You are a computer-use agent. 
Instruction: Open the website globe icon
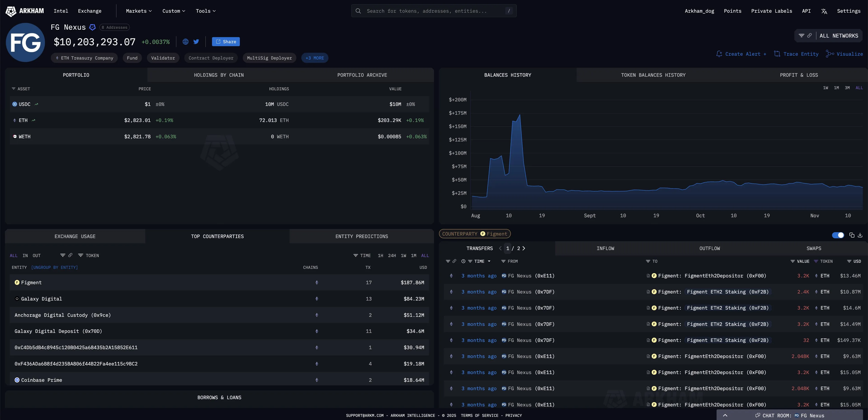click(x=185, y=41)
